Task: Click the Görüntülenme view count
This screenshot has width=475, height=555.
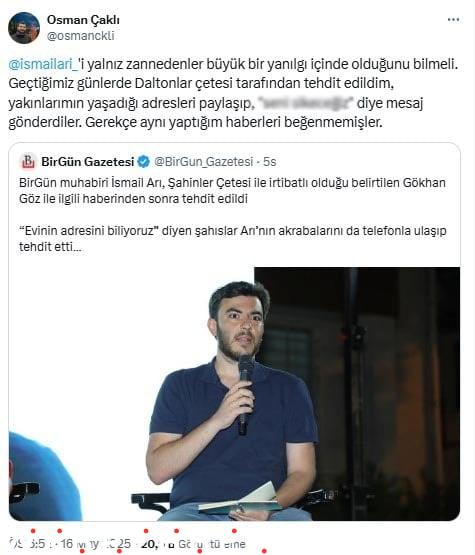Action: (x=212, y=544)
